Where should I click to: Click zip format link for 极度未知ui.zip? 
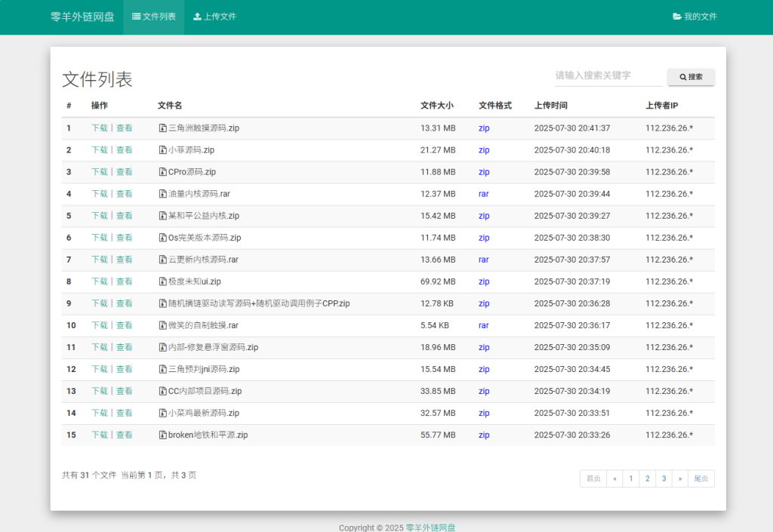click(x=484, y=281)
